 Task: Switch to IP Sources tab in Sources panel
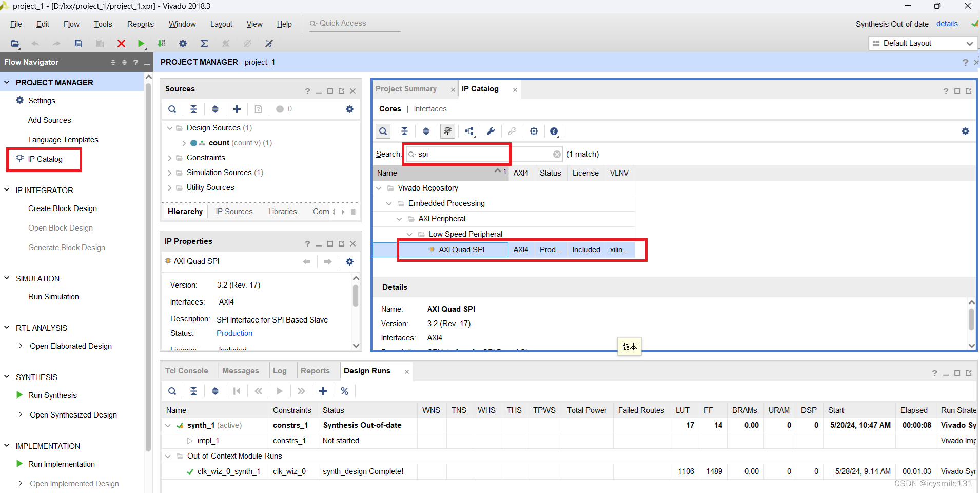pyautogui.click(x=234, y=212)
